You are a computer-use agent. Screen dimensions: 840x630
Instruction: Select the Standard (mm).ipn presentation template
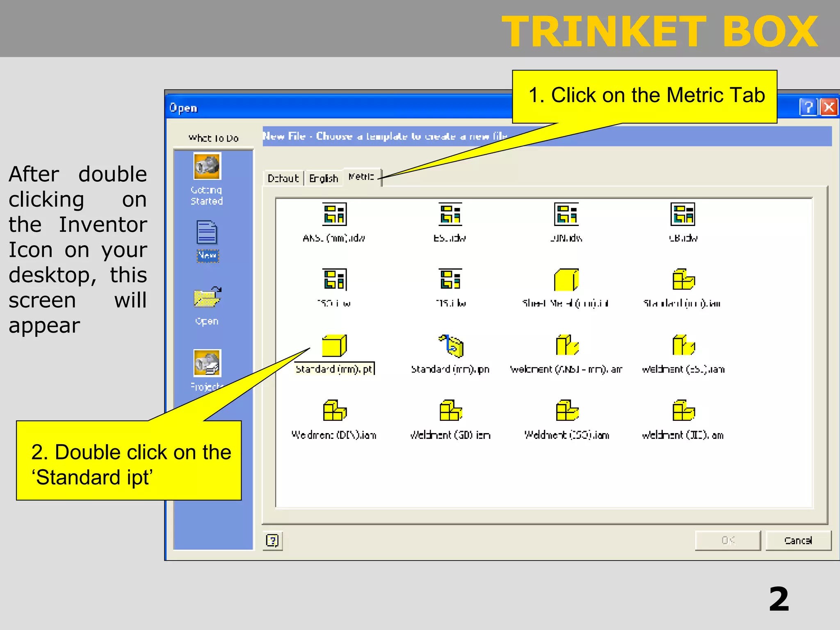450,345
